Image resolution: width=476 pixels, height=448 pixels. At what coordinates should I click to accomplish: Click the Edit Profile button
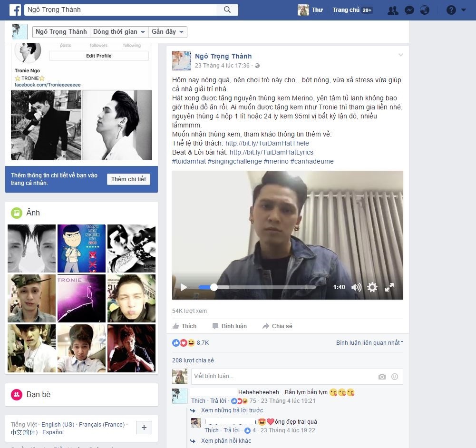(98, 56)
